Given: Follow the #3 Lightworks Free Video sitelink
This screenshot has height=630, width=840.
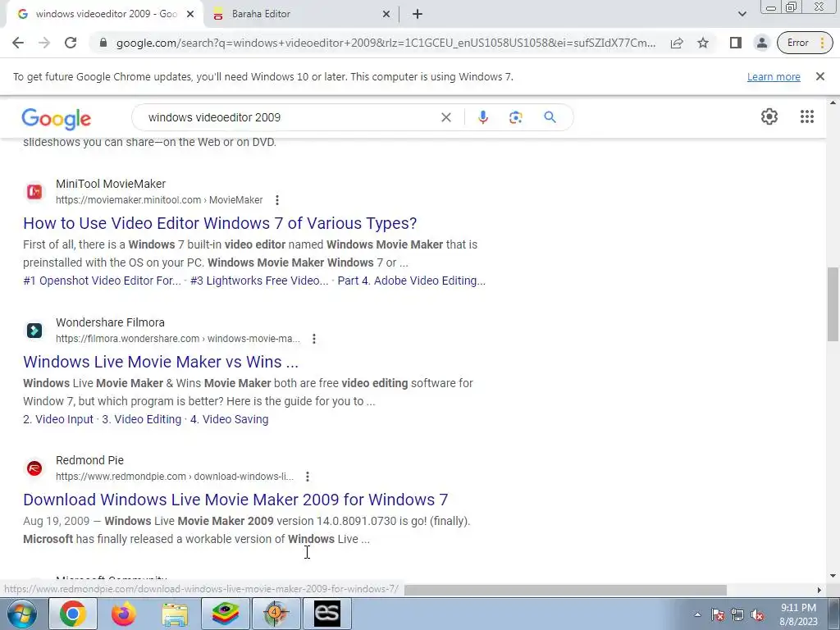Looking at the screenshot, I should (x=259, y=281).
